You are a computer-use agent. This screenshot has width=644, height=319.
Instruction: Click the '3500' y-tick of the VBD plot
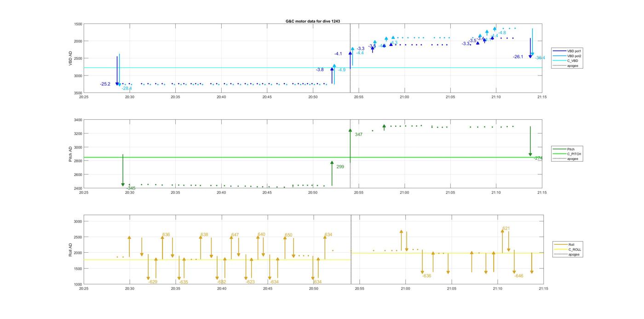click(x=78, y=93)
